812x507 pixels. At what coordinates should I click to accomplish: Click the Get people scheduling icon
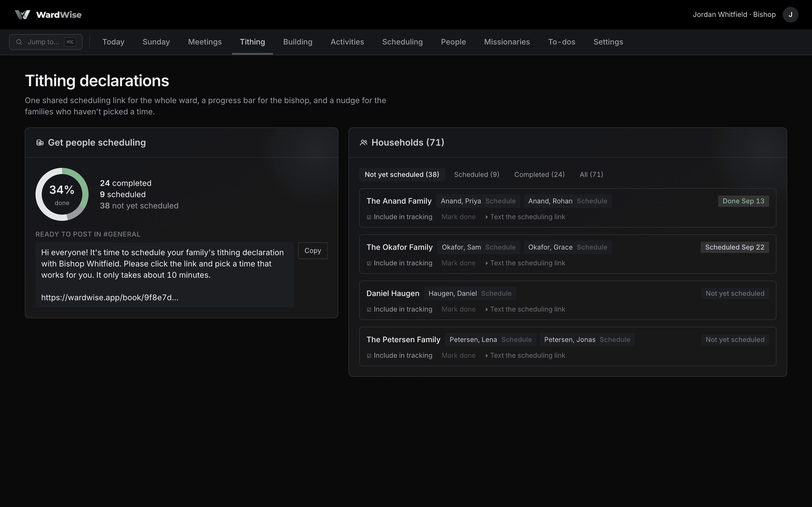coord(40,143)
